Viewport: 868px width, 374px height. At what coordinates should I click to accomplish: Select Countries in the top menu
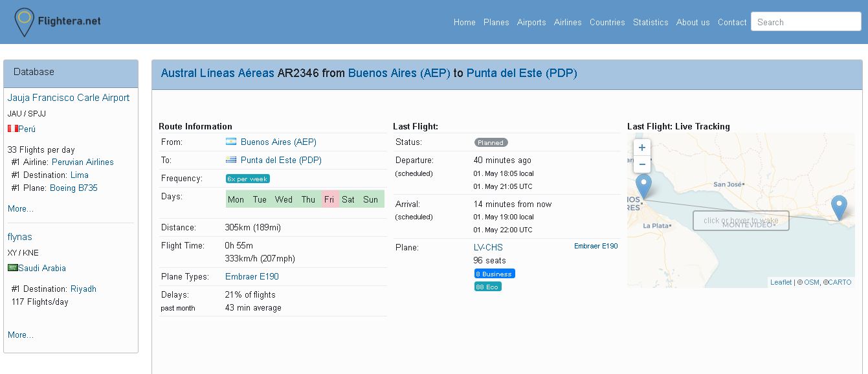(607, 22)
